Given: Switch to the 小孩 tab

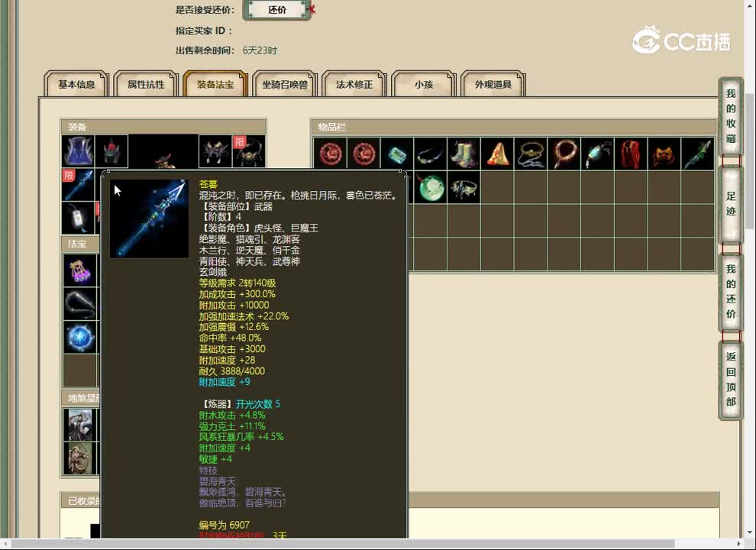Looking at the screenshot, I should (423, 84).
